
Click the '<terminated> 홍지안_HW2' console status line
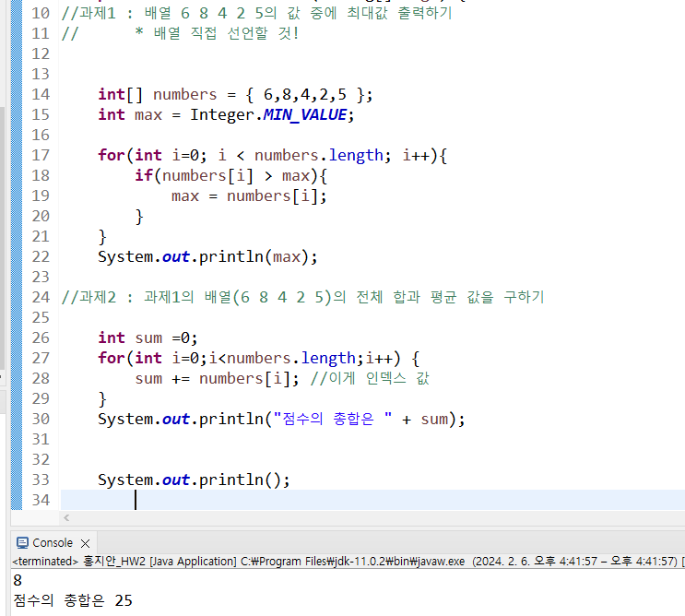tap(348, 561)
